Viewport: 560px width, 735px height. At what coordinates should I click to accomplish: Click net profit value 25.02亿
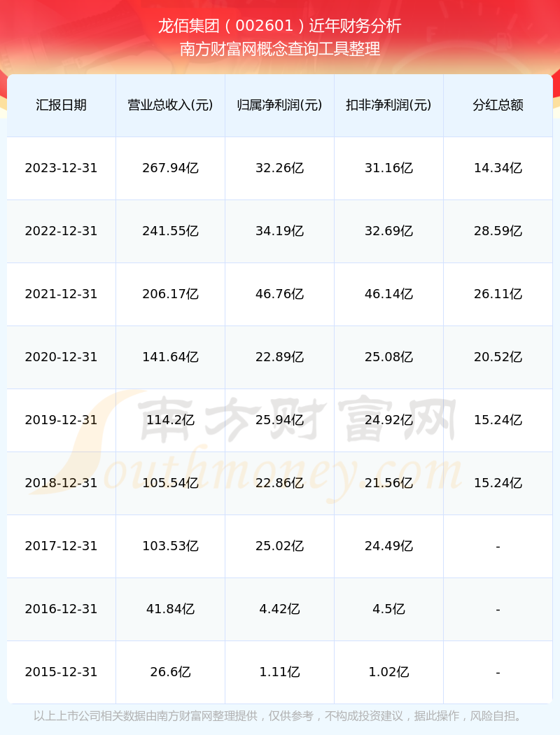pyautogui.click(x=280, y=546)
